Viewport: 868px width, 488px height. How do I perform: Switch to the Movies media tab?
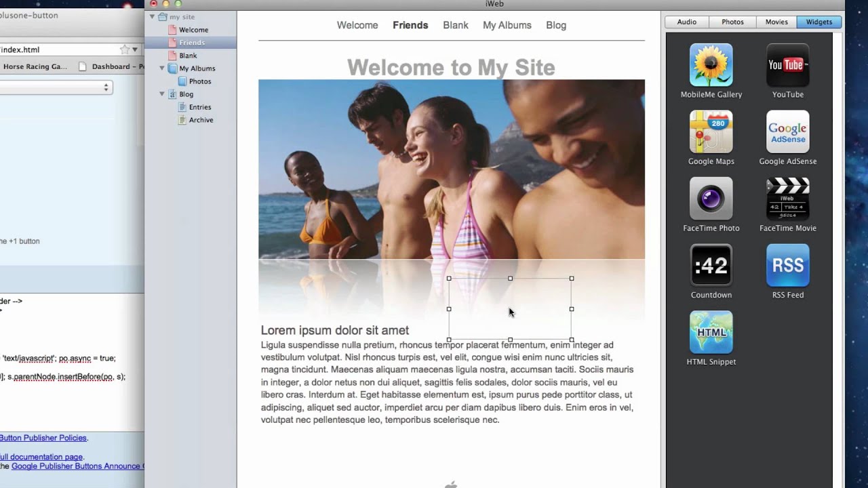pyautogui.click(x=776, y=22)
